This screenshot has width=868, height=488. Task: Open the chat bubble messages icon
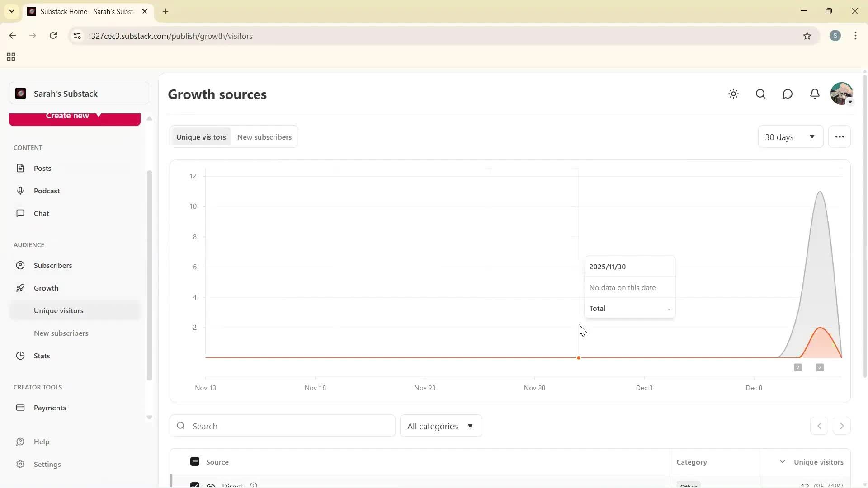(x=787, y=94)
